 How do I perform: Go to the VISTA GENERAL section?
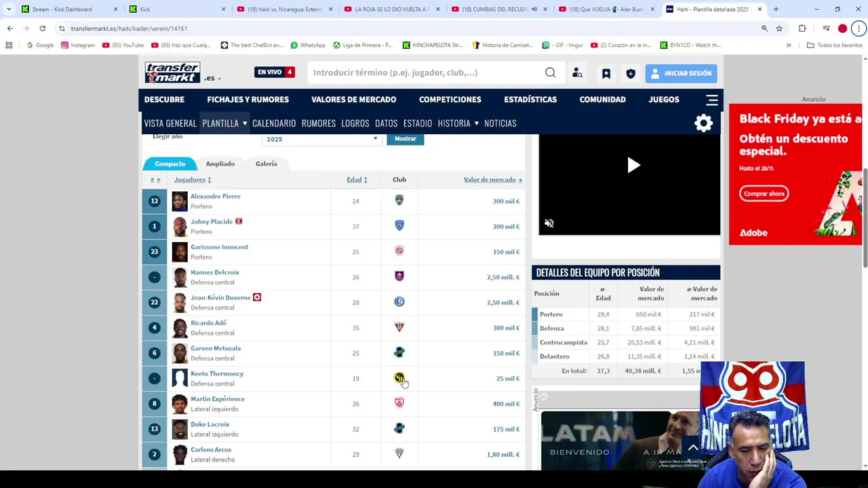pos(170,123)
